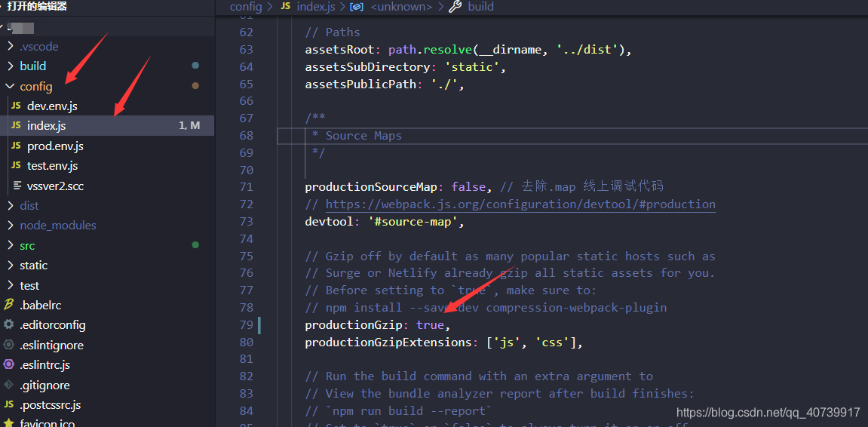Click the '../dist' path string
Image resolution: width=868 pixels, height=427 pixels.
[x=586, y=49]
